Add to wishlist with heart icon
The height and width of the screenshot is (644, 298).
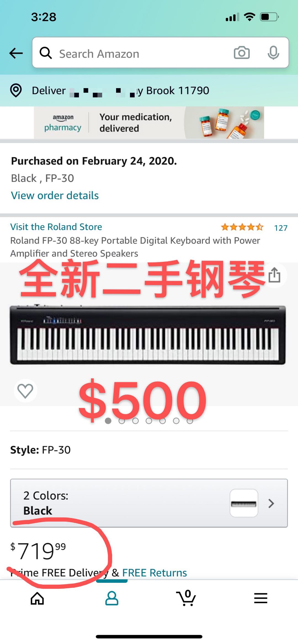(x=25, y=391)
